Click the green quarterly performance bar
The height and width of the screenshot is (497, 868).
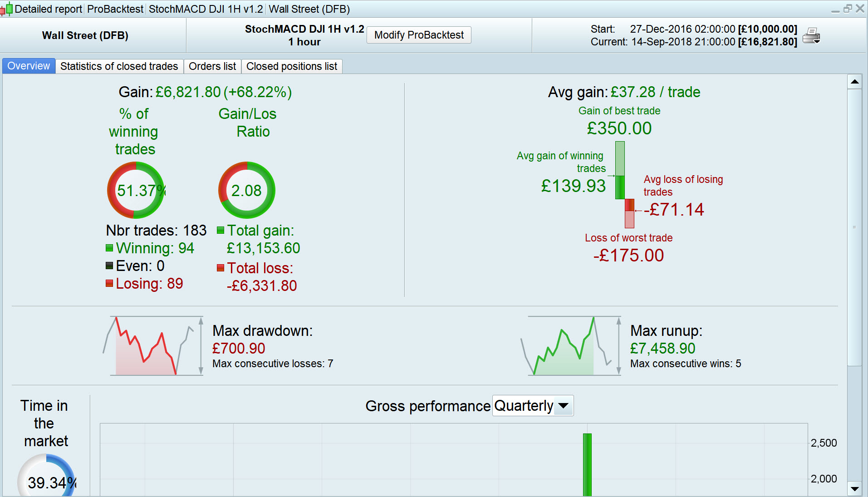coord(587,465)
